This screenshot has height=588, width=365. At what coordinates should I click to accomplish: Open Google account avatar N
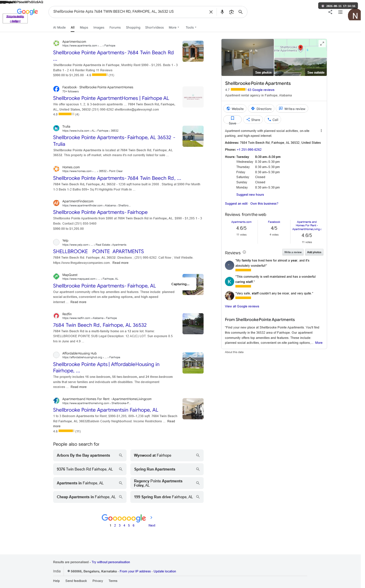[354, 15]
